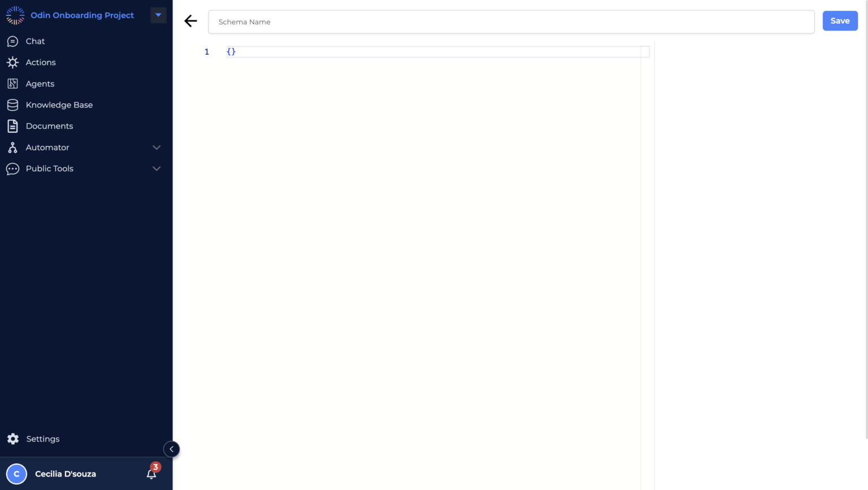Click the code editor line with braces
Image resolution: width=868 pixels, height=490 pixels.
coord(438,51)
